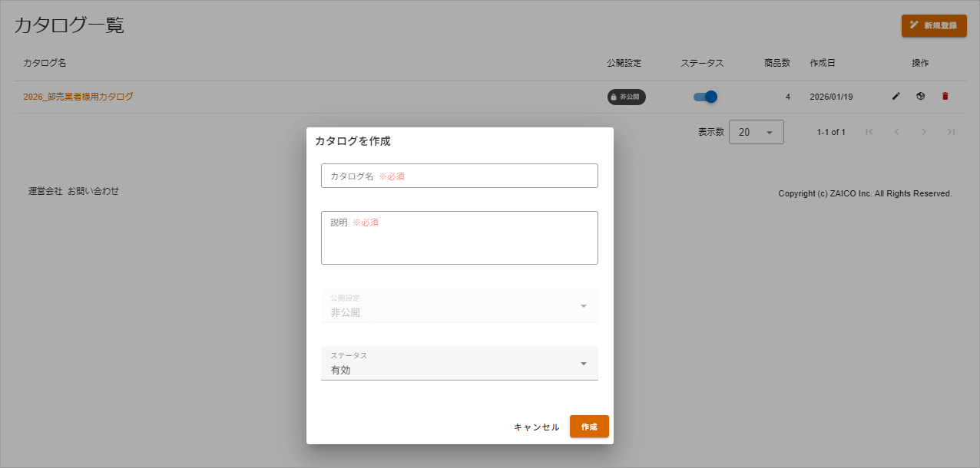Jump to last page pagination icon
The image size is (980, 468).
coord(951,132)
